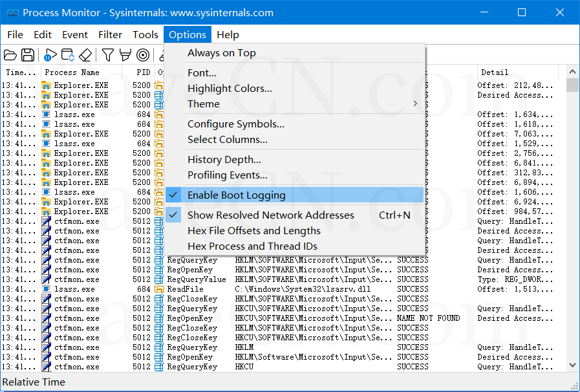Toggle Hex Process and Thread IDs
The height and width of the screenshot is (392, 580).
(294, 246)
